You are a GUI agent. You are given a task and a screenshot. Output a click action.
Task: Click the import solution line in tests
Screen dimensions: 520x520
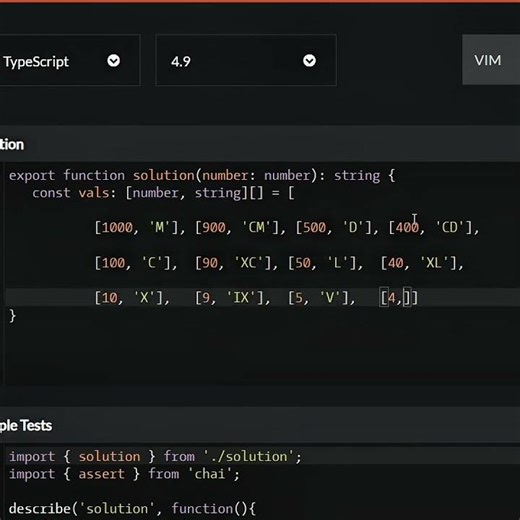pyautogui.click(x=155, y=456)
